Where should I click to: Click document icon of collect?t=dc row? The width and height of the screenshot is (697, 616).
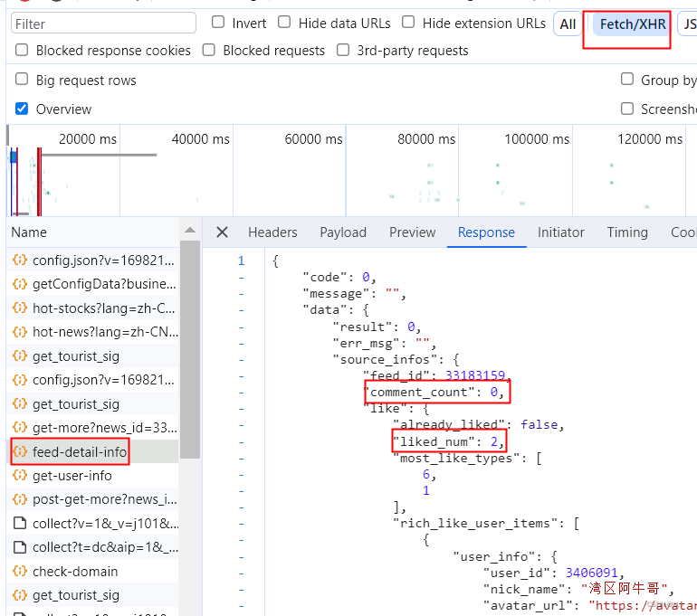pyautogui.click(x=20, y=547)
